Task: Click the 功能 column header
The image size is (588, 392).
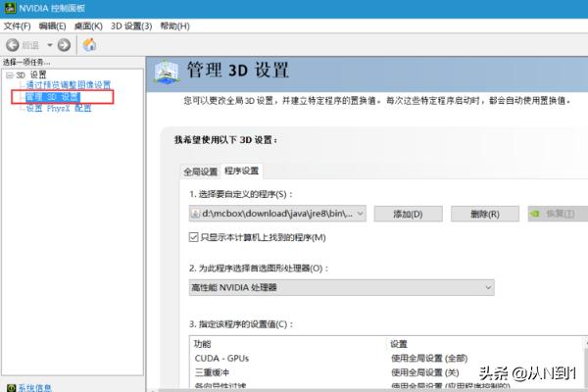Action: pos(203,344)
